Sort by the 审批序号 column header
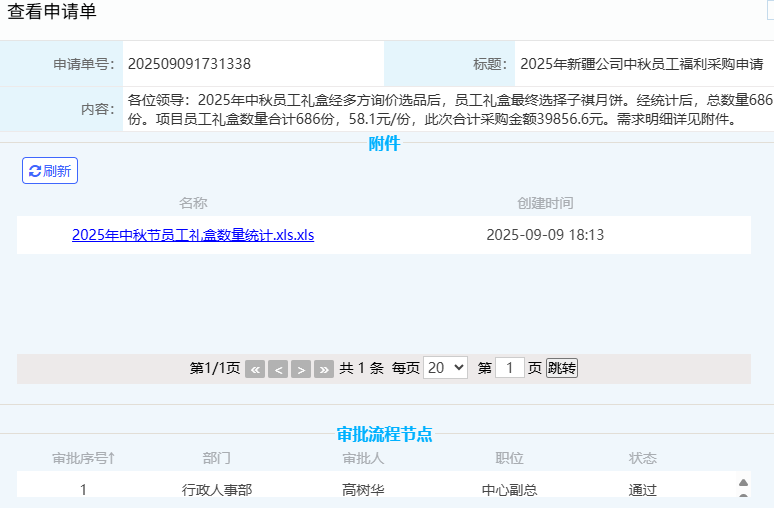Screen dimensions: 774x508 pos(84,458)
